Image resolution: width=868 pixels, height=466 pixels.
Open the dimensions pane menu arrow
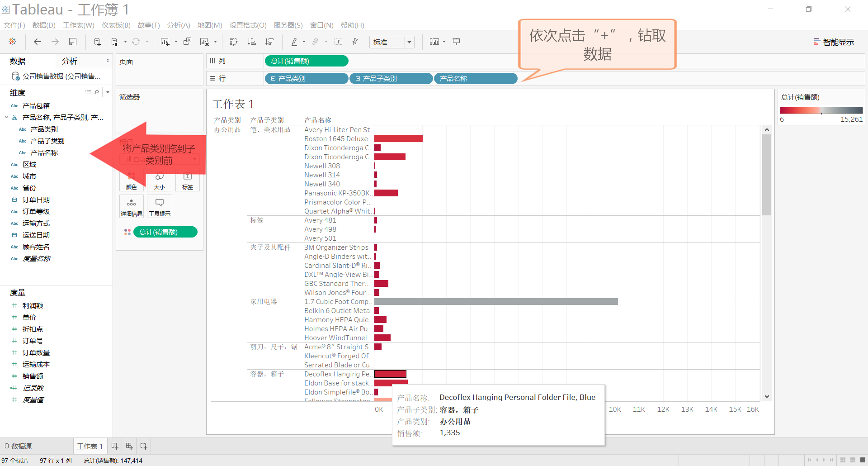[108, 92]
